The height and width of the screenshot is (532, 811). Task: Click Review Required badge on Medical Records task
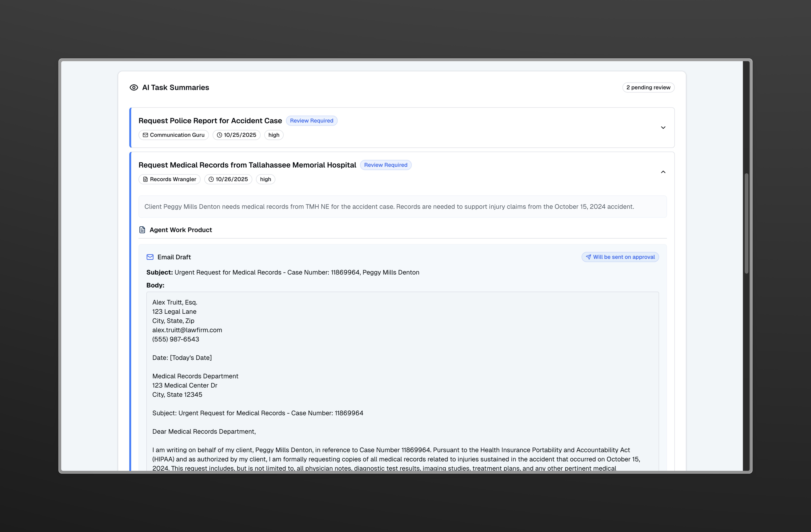[x=385, y=165]
